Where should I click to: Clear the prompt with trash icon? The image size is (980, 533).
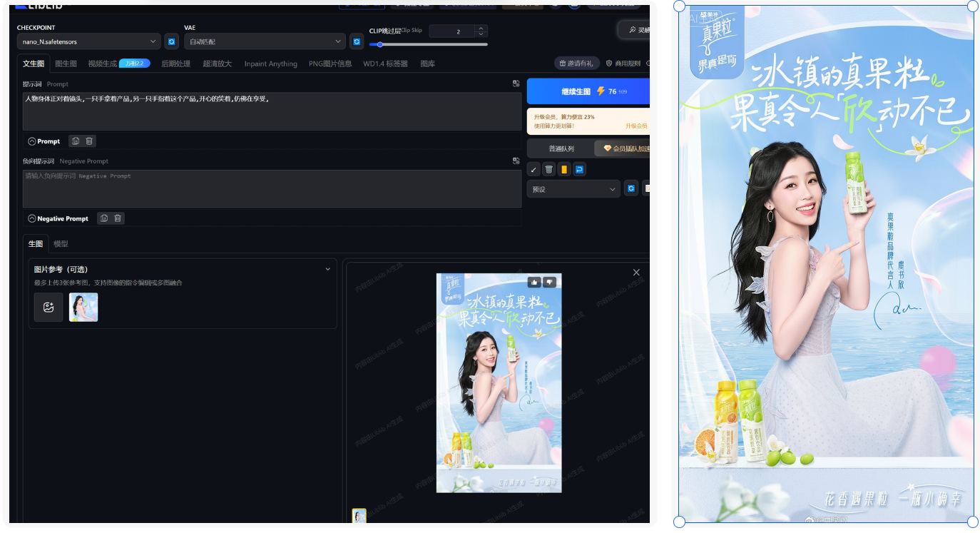tap(88, 141)
